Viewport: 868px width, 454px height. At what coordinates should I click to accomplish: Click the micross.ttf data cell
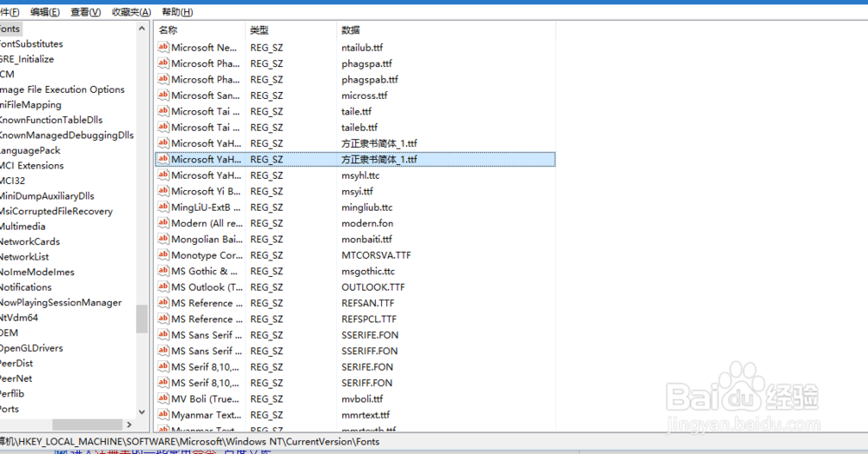click(x=365, y=95)
